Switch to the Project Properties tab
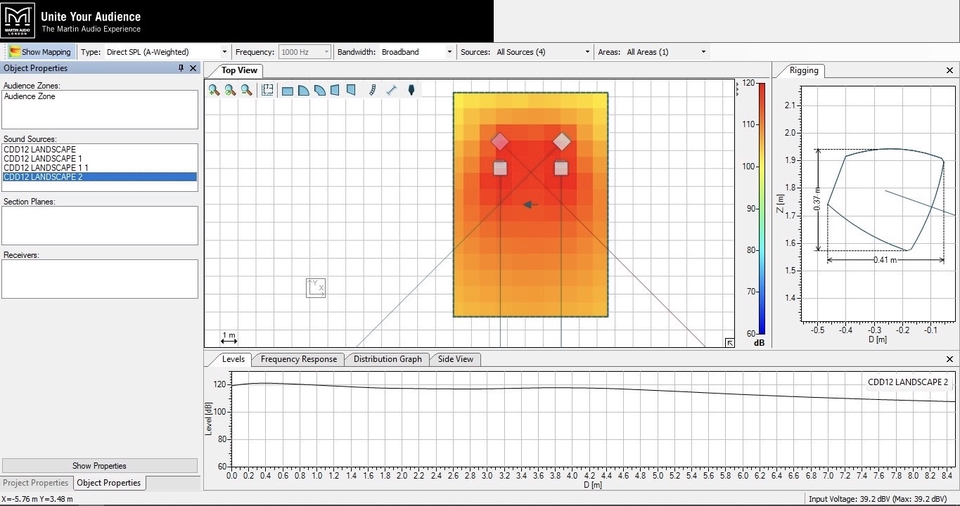The image size is (960, 506). pos(36,483)
